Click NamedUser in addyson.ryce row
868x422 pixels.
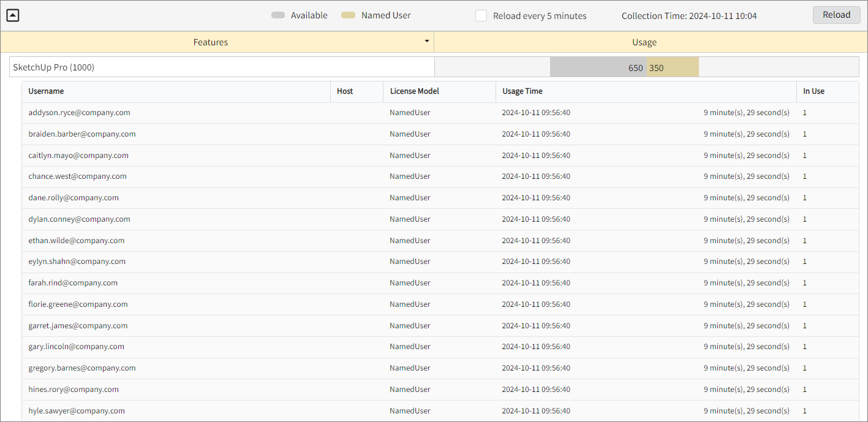410,113
